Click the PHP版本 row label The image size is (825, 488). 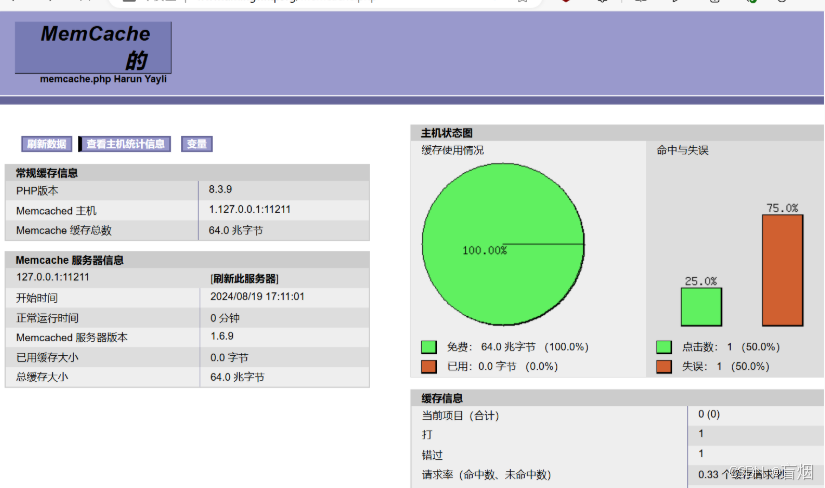pos(37,191)
